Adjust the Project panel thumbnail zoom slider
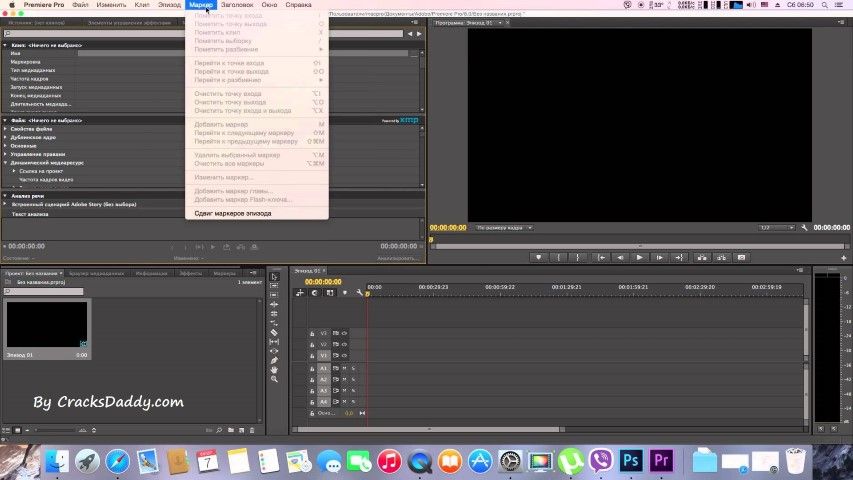853x480 pixels. point(54,430)
